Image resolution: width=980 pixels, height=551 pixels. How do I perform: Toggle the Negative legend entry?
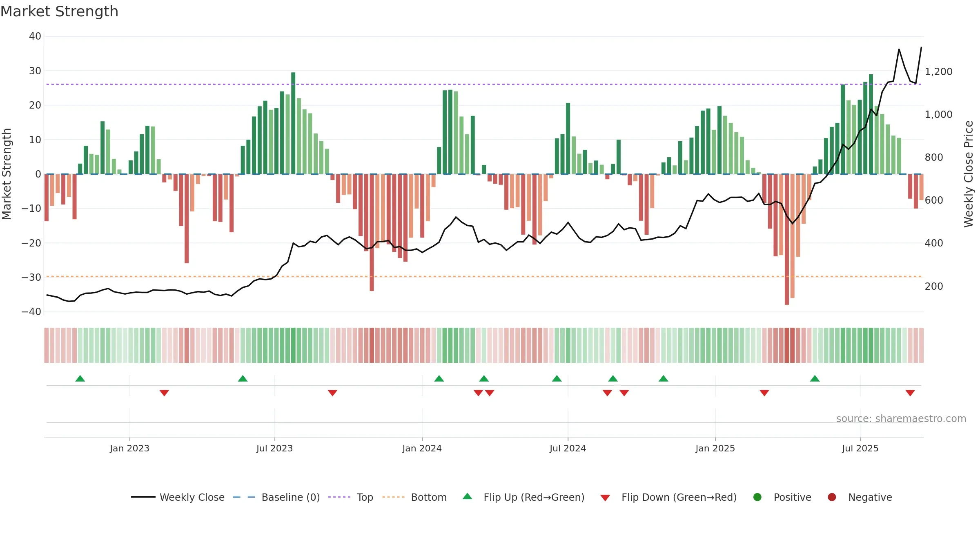coord(860,497)
